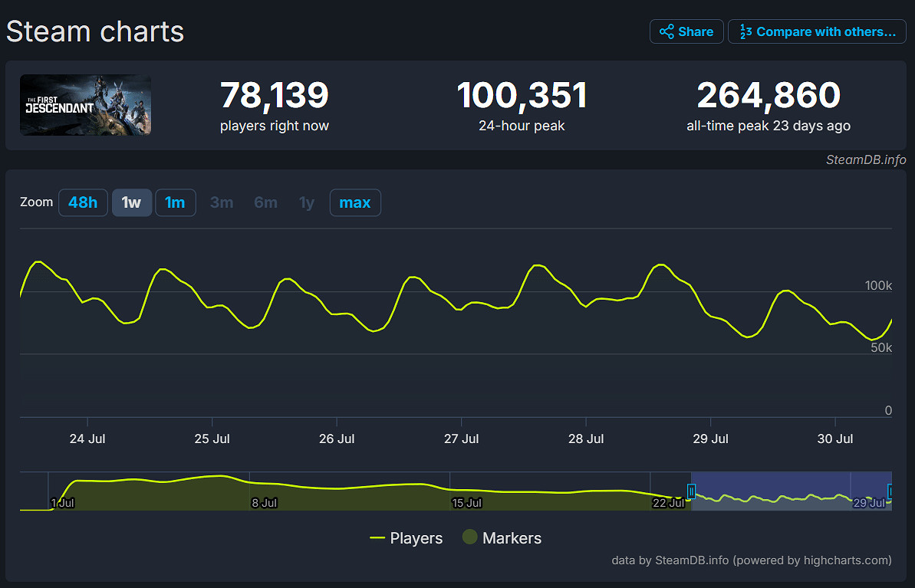Pick the 6m zoom option
The width and height of the screenshot is (915, 588).
265,202
